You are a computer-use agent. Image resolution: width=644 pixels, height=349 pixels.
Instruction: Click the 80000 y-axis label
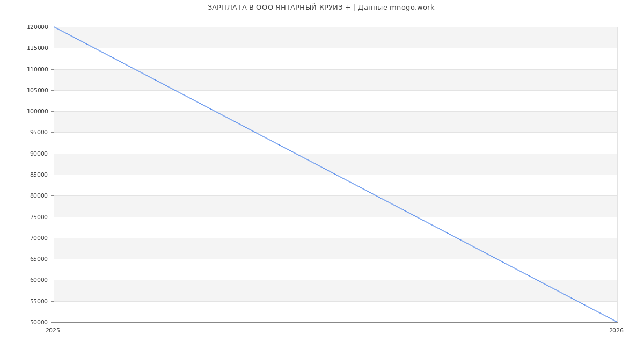coord(39,196)
